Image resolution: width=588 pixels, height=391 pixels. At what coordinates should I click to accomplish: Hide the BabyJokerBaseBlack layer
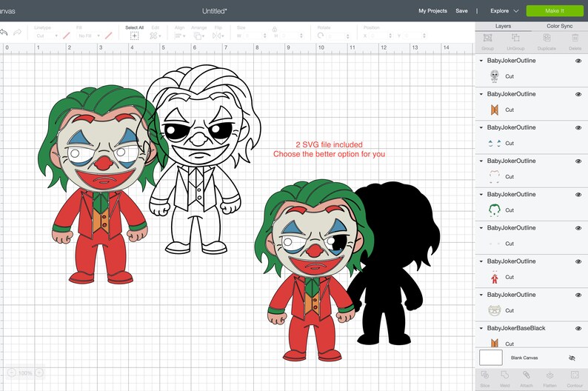point(578,328)
